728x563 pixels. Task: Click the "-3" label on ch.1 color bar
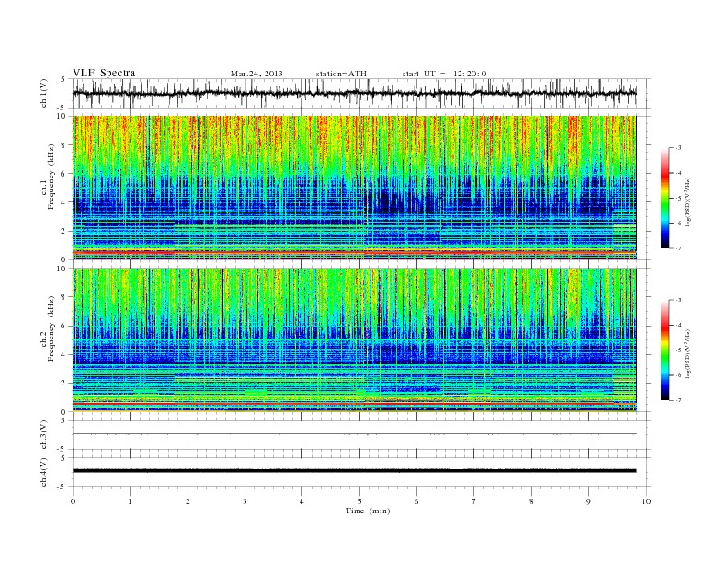(678, 148)
